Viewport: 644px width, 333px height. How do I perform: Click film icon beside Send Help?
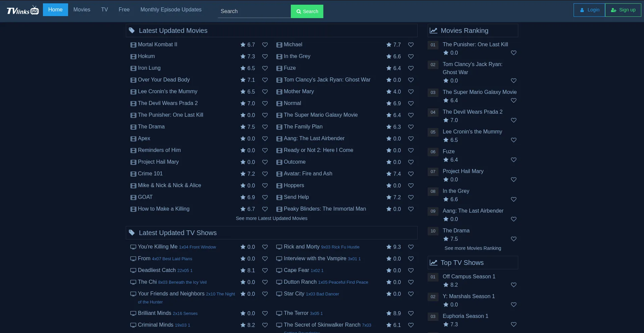pyautogui.click(x=279, y=198)
